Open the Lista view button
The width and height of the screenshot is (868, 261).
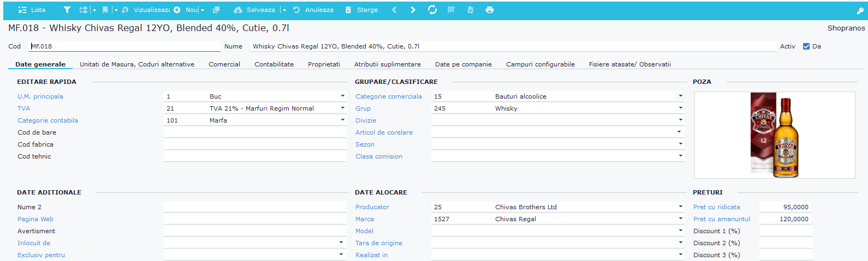[32, 10]
